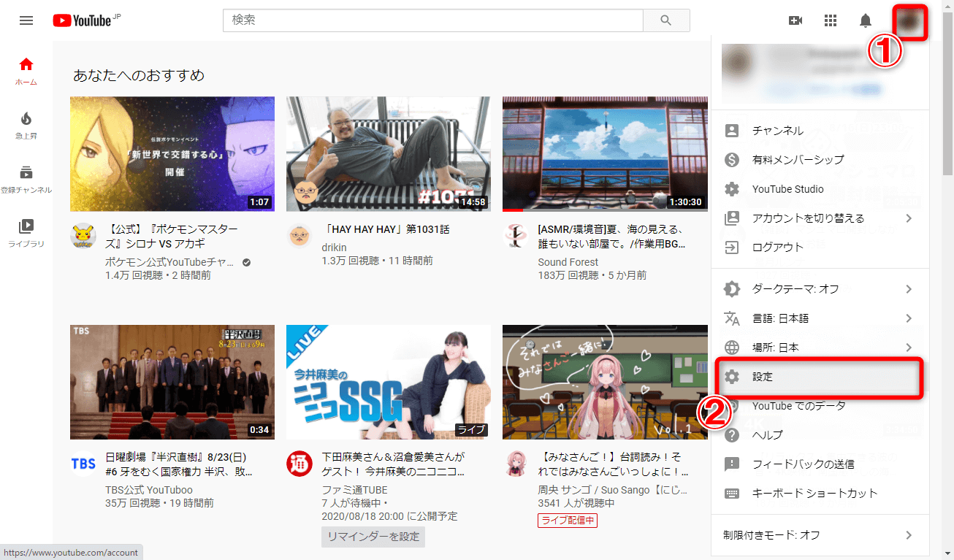Image resolution: width=954 pixels, height=560 pixels.
Task: Select キーボード ショートカット menu item
Action: pyautogui.click(x=820, y=493)
